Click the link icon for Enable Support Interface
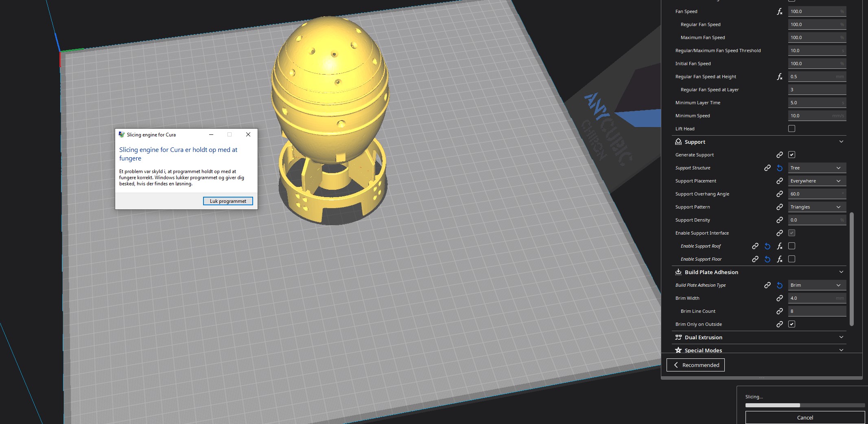868x424 pixels. point(779,233)
